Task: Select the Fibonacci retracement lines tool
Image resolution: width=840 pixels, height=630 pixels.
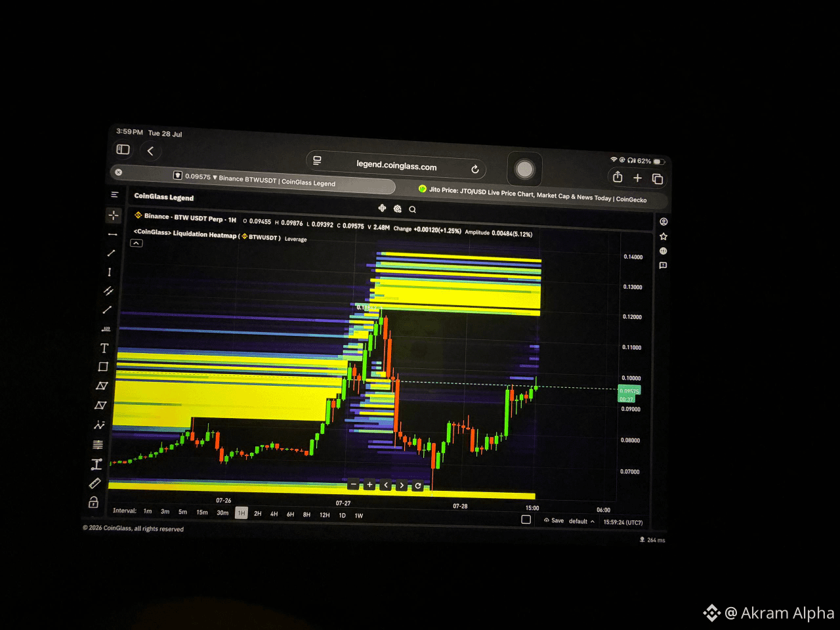Action: (98, 445)
